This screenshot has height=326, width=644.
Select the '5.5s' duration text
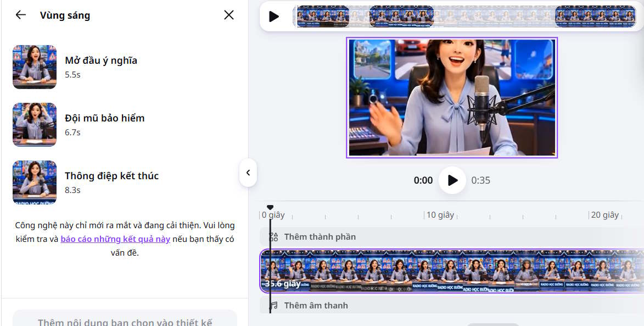[x=72, y=75]
